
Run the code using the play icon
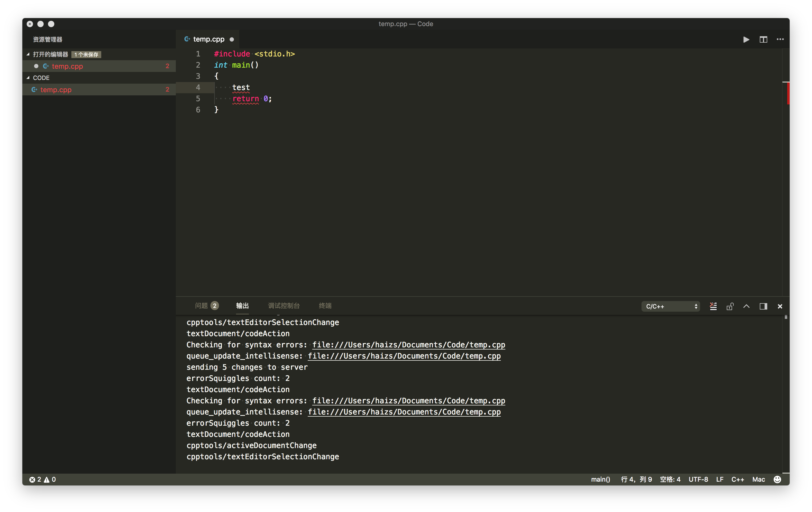[746, 39]
